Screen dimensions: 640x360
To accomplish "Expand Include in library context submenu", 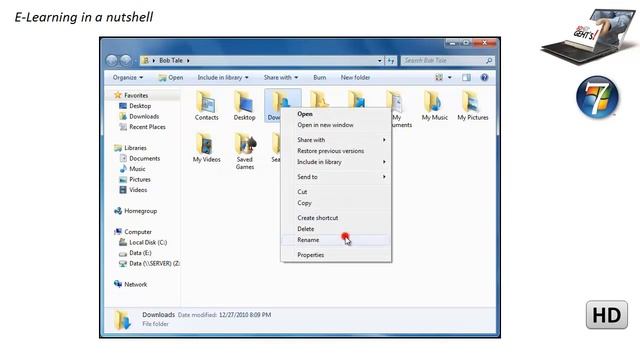I will (x=336, y=162).
